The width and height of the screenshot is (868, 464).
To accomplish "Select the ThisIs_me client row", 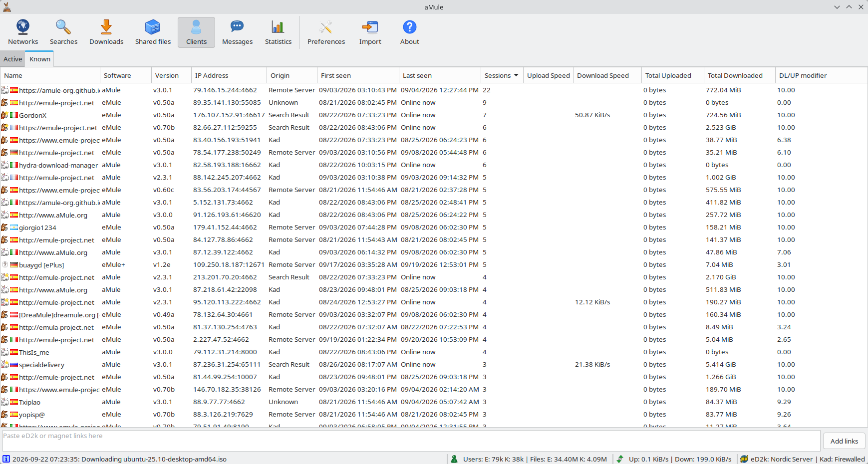I will click(434, 352).
